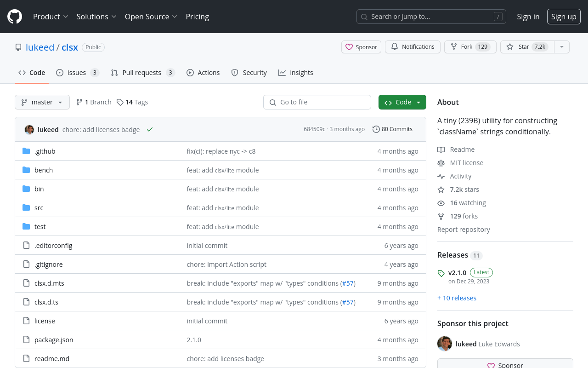Open the .editorconfig file
Viewport: 588px width, 368px height.
(53, 246)
